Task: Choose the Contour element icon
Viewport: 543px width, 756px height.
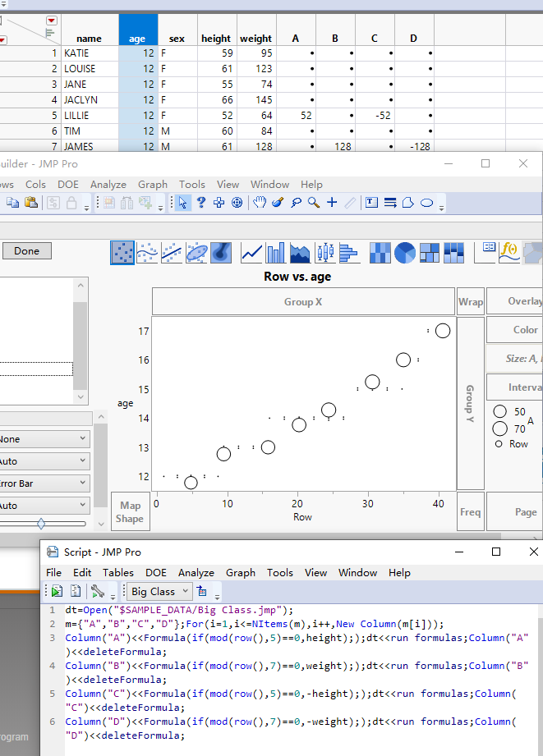Action: 221,253
